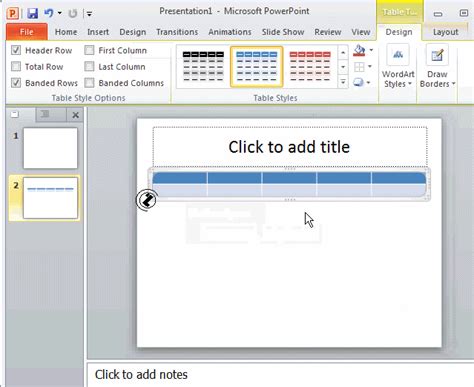The image size is (474, 387).
Task: Maximize the PowerPoint window
Action: pos(464,13)
